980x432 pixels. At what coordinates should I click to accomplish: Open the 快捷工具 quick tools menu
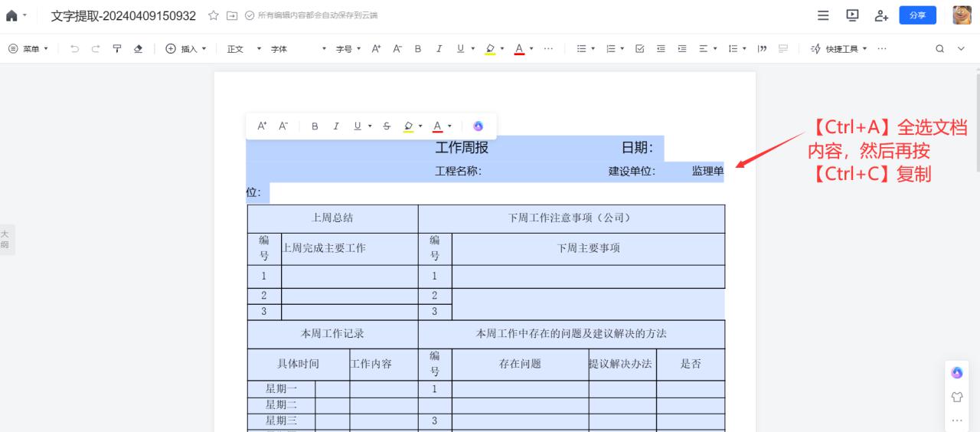(x=839, y=48)
